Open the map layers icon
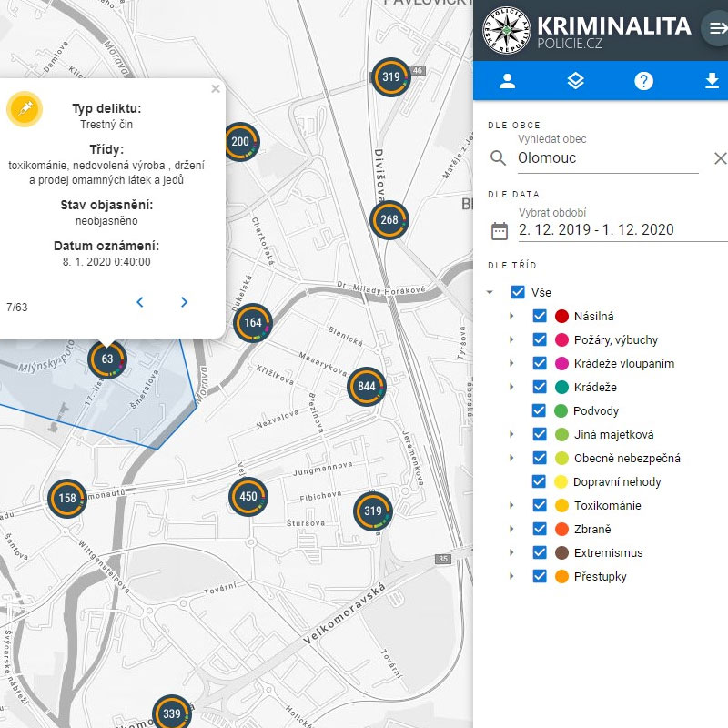Viewport: 728px width, 728px height. coord(575,81)
